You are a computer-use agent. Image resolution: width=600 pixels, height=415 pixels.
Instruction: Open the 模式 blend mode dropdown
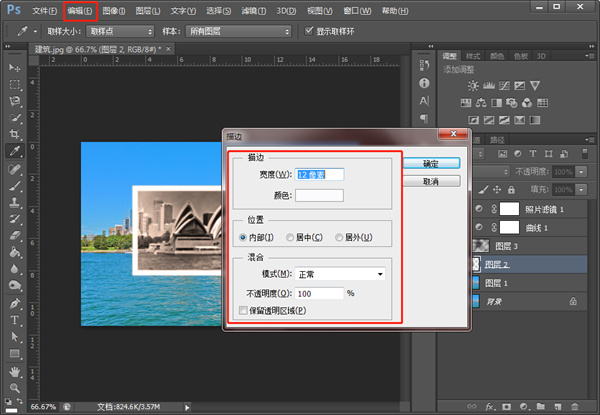(342, 273)
